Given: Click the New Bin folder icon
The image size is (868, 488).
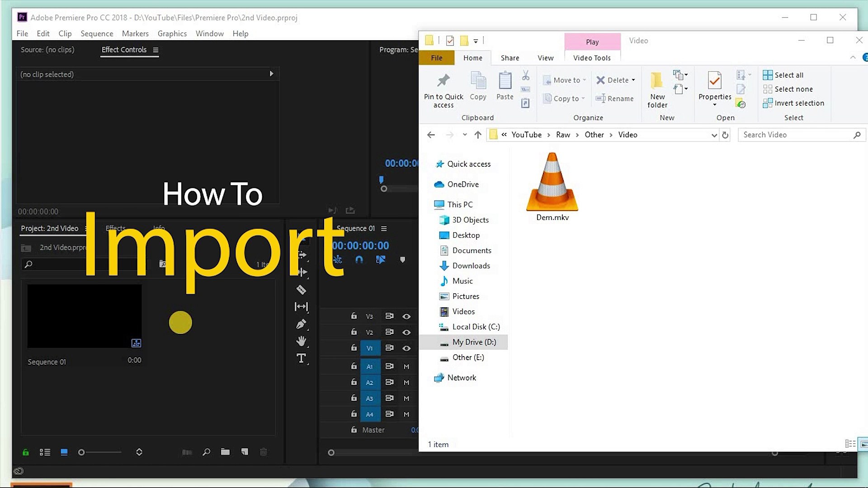Looking at the screenshot, I should [x=225, y=452].
